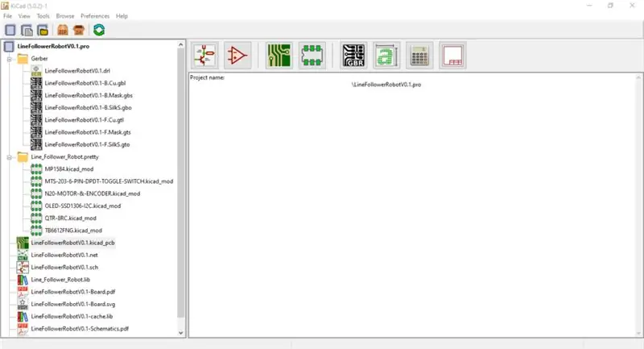Screen dimensions: 644x349
Task: Click the footprint icon beside QTR-8RC.kicad_mod
Action: pos(36,218)
